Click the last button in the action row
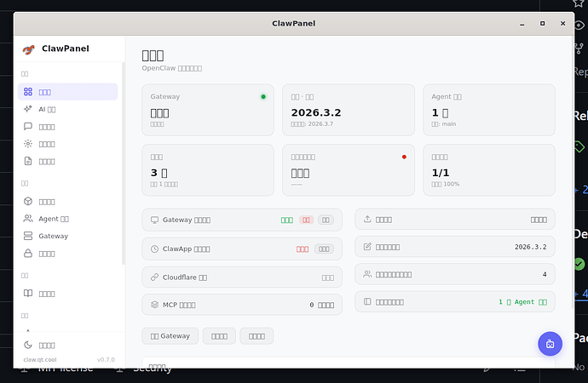The width and height of the screenshot is (588, 383). click(257, 336)
